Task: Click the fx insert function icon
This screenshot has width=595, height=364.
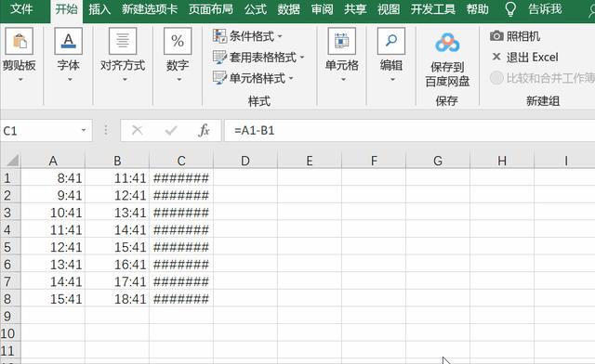Action: [204, 130]
